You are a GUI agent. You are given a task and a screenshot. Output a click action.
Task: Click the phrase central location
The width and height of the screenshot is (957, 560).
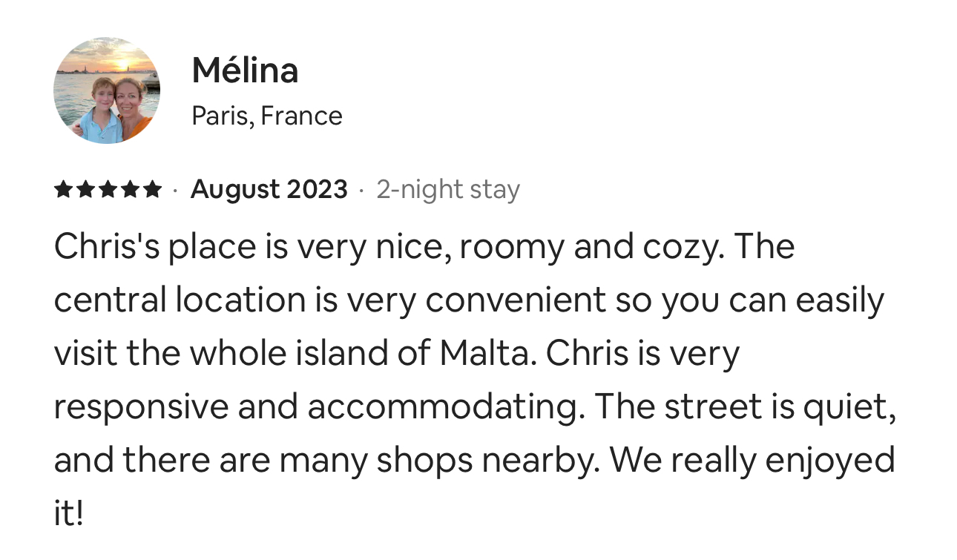coord(180,300)
